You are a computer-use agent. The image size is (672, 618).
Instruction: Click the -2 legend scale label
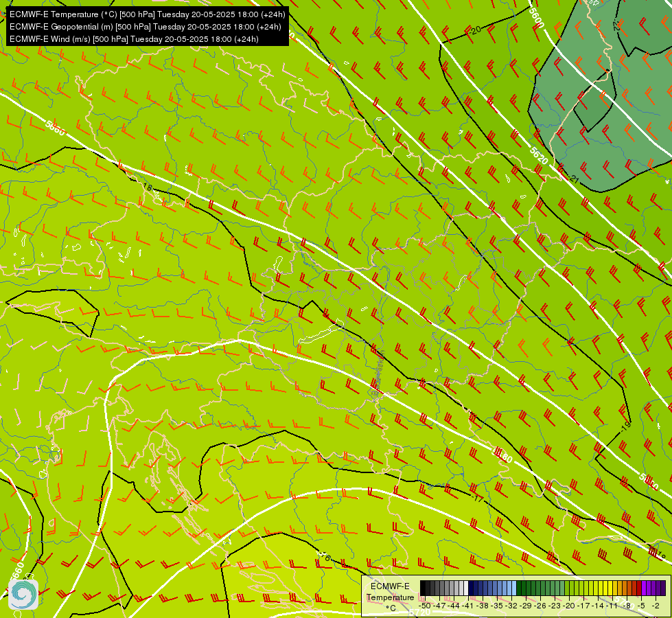click(656, 606)
